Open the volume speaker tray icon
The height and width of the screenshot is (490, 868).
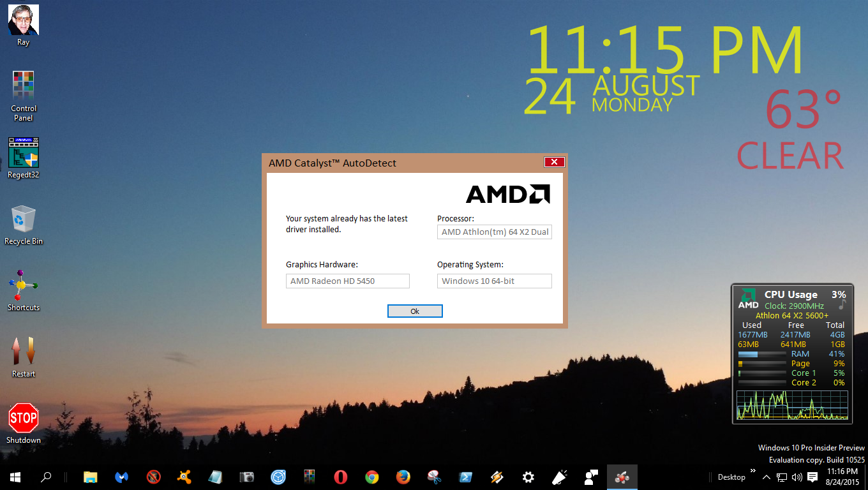[797, 477]
